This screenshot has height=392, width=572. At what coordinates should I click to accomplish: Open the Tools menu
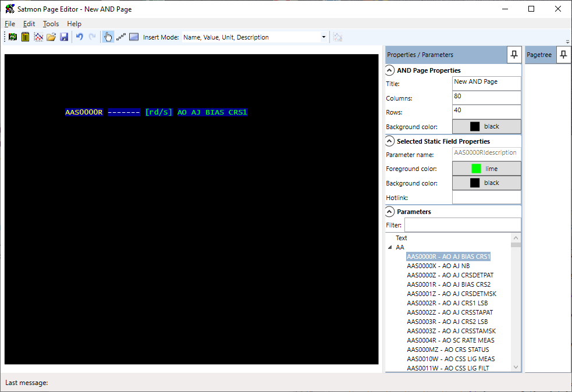point(51,24)
